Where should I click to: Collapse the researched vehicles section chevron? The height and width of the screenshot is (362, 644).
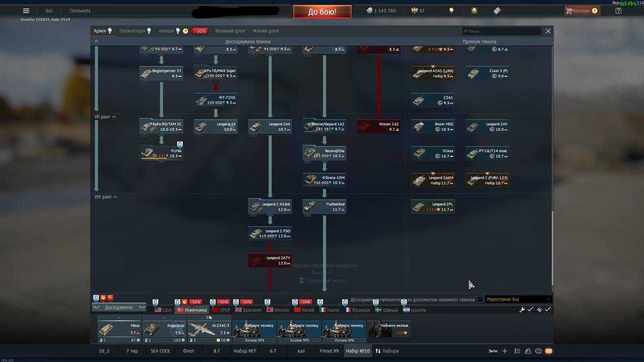[x=96, y=42]
